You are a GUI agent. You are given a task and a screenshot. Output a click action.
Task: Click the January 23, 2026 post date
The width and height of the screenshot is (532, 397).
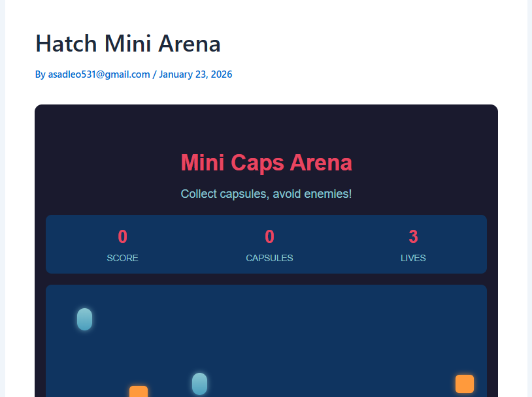point(195,74)
